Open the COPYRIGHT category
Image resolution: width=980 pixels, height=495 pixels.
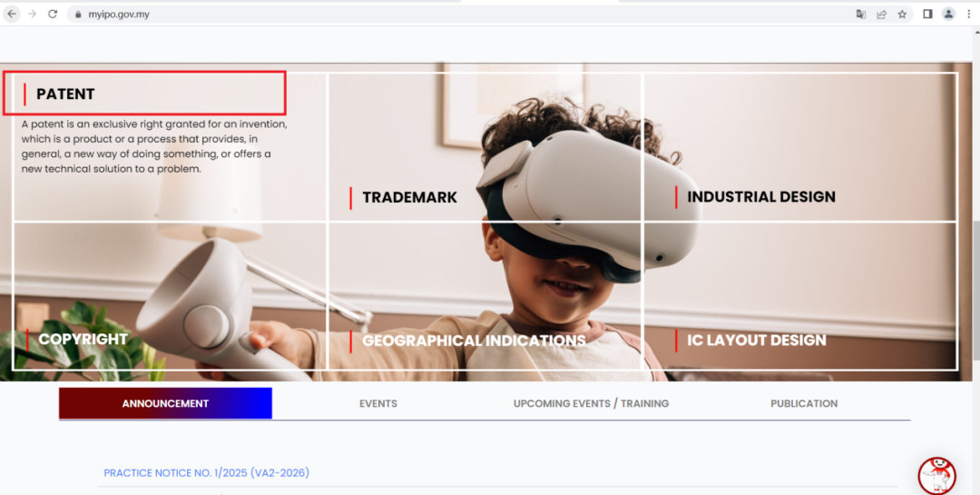(83, 339)
